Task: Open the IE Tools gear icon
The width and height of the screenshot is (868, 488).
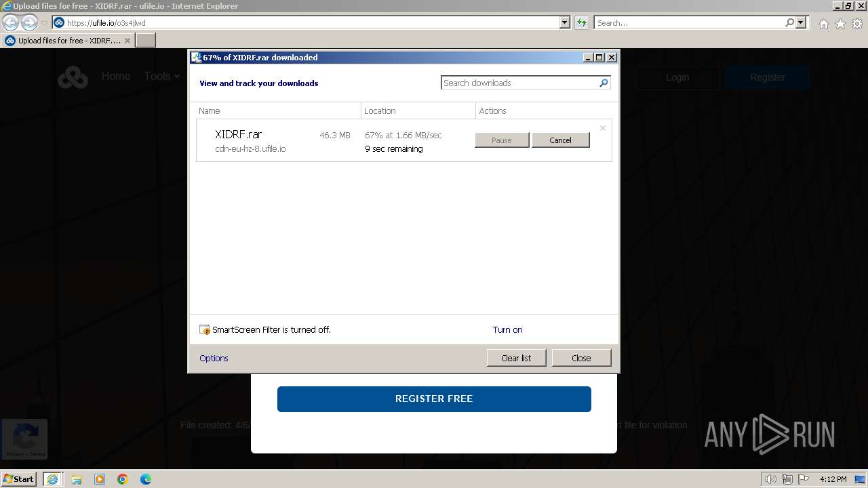Action: click(857, 24)
